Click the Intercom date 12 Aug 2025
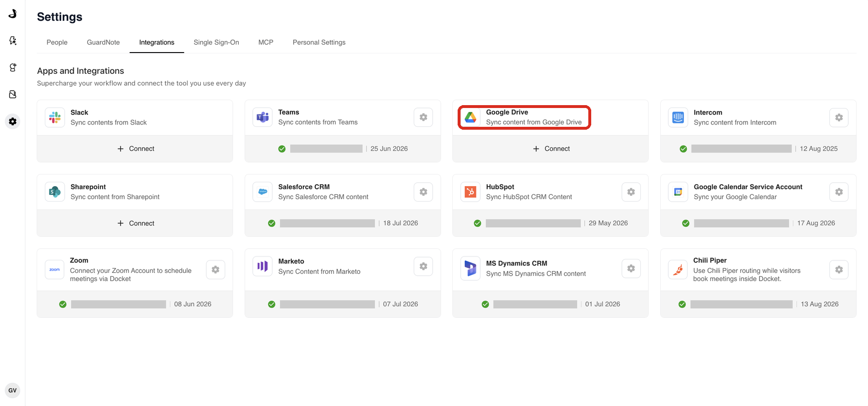 [x=819, y=149]
